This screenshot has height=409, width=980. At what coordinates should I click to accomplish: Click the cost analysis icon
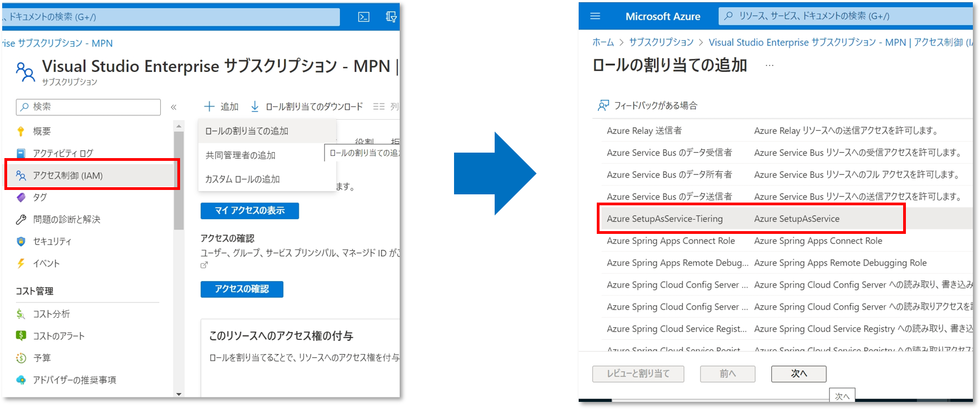21,314
